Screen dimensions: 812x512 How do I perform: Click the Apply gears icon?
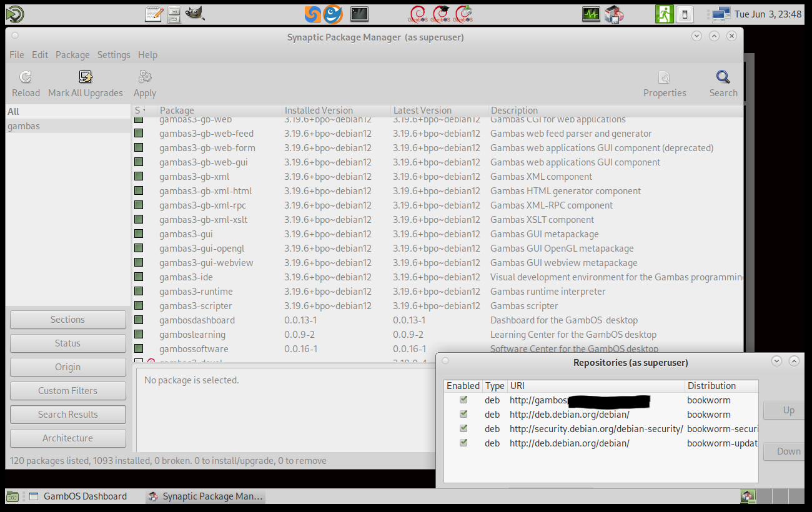145,77
